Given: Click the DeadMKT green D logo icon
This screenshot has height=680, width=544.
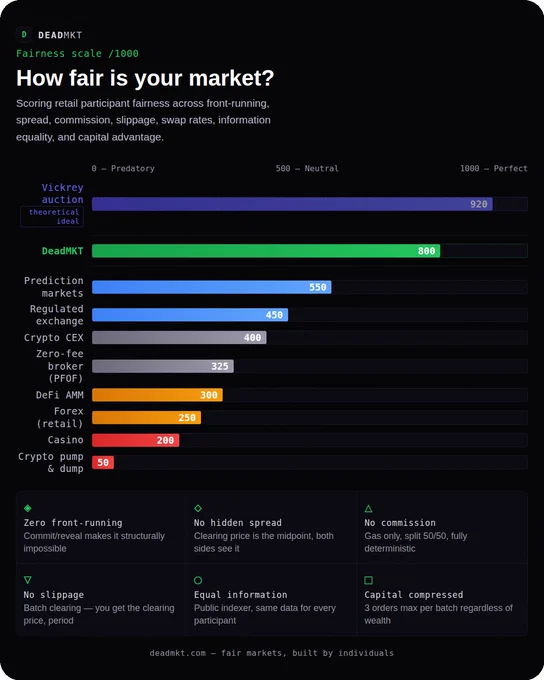Looking at the screenshot, I should click(24, 35).
